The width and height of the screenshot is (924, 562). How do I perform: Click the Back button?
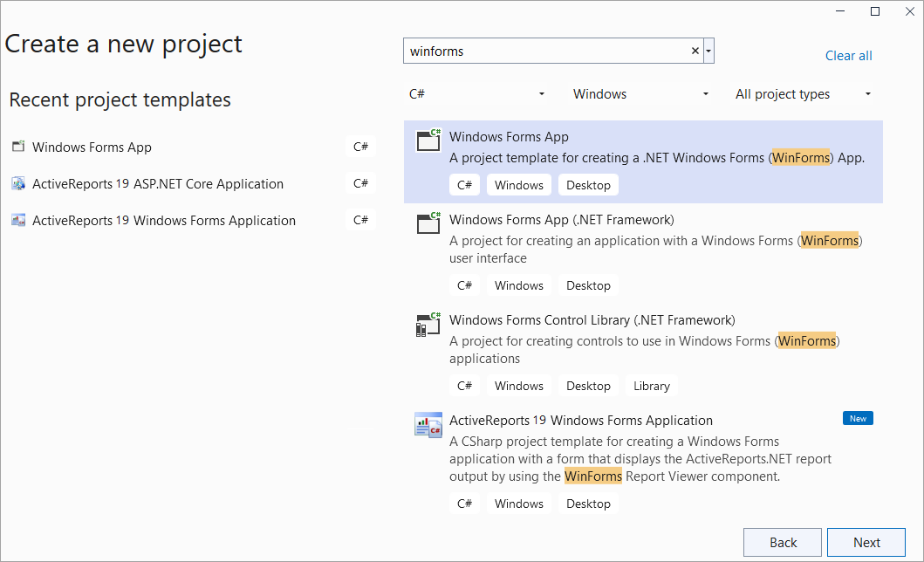pyautogui.click(x=783, y=543)
